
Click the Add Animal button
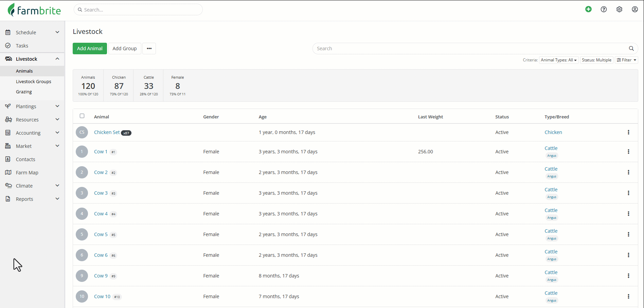[x=90, y=49]
